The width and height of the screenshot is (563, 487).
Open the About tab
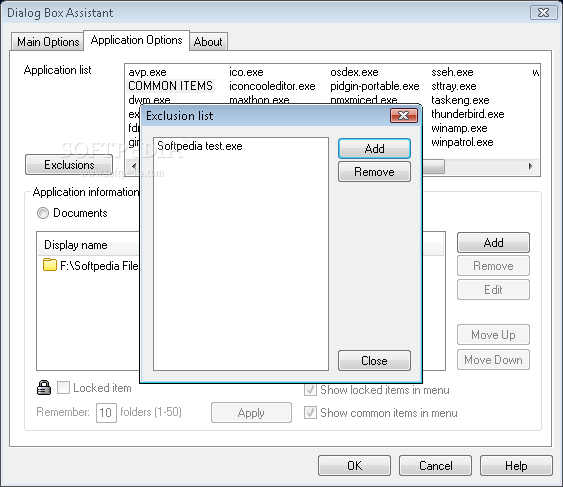coord(208,42)
